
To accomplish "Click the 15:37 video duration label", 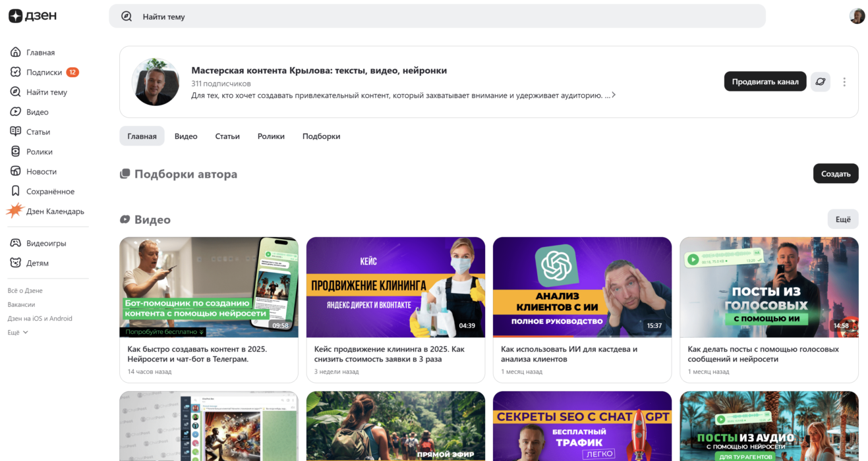I will [654, 325].
